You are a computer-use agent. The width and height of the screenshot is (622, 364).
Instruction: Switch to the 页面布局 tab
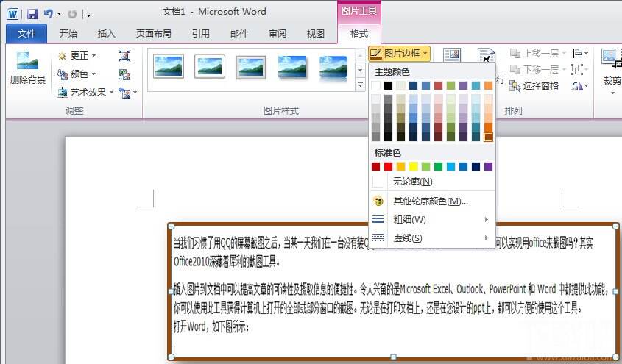[x=153, y=33]
